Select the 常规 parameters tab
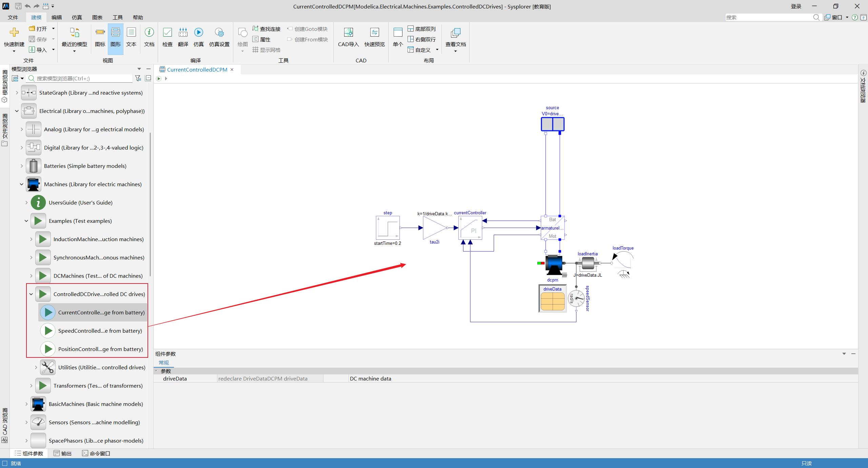The width and height of the screenshot is (868, 468). 164,363
